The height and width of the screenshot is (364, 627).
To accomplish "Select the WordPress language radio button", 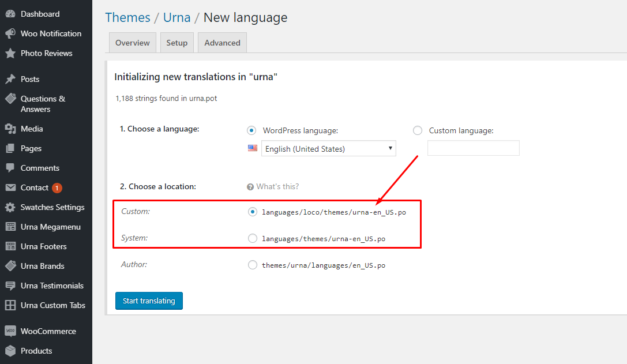I will pyautogui.click(x=251, y=130).
